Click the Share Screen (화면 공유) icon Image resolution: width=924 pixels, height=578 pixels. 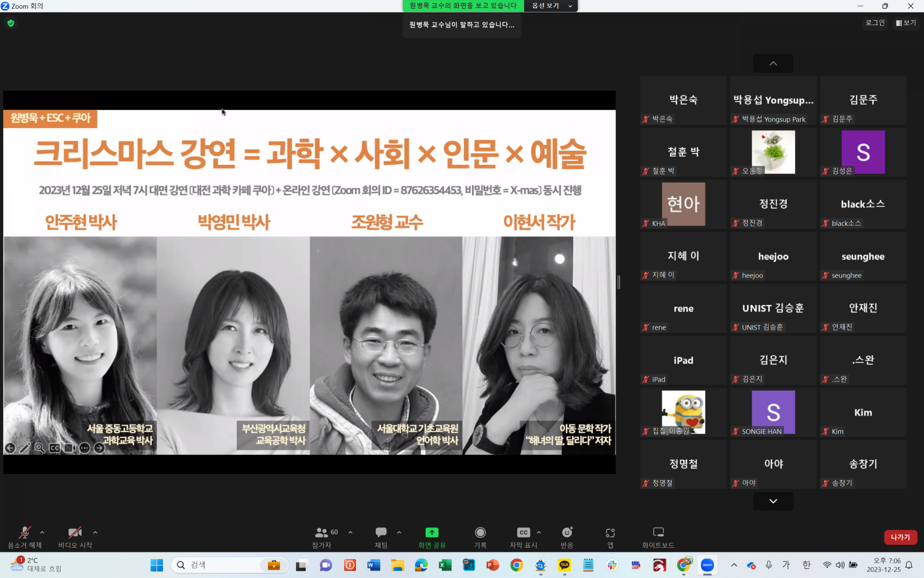[432, 533]
